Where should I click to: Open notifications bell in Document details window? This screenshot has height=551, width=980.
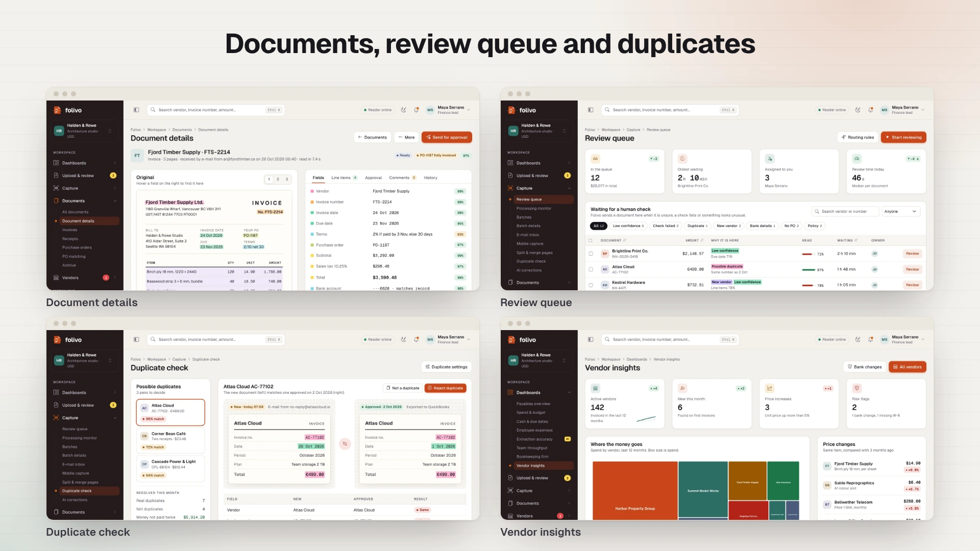[x=416, y=110]
